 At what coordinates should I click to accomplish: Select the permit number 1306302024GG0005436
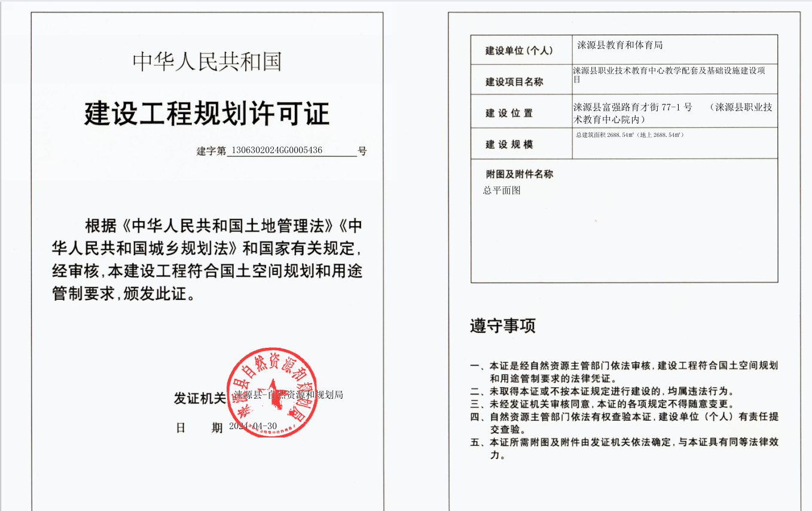[x=276, y=150]
